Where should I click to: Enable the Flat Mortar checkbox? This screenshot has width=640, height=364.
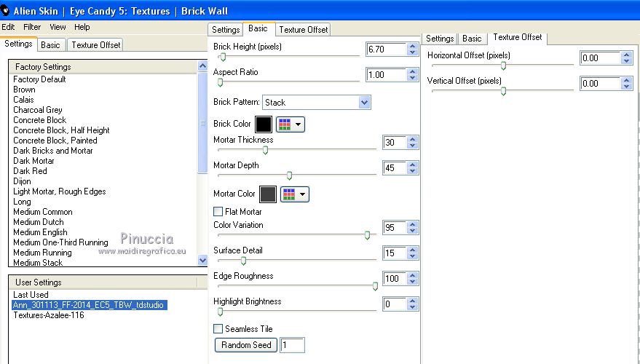[218, 211]
